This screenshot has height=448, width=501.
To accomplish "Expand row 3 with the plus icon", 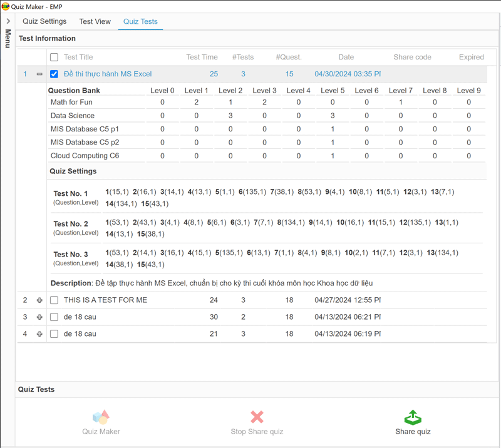I will [39, 317].
